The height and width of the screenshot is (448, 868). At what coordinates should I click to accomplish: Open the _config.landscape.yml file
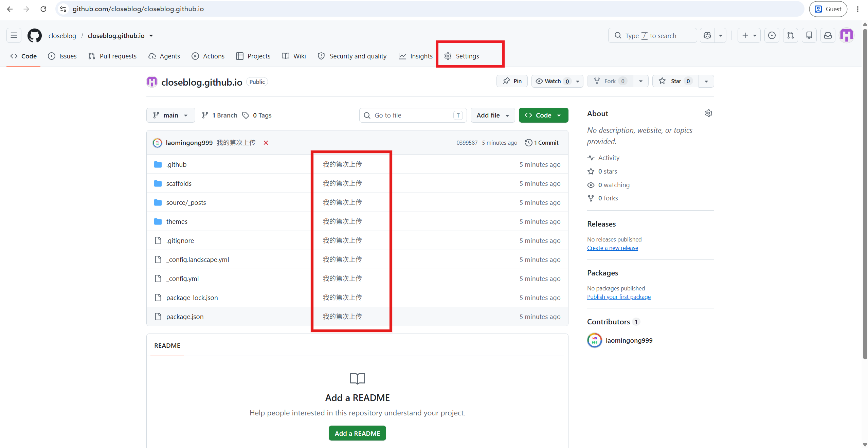tap(198, 259)
